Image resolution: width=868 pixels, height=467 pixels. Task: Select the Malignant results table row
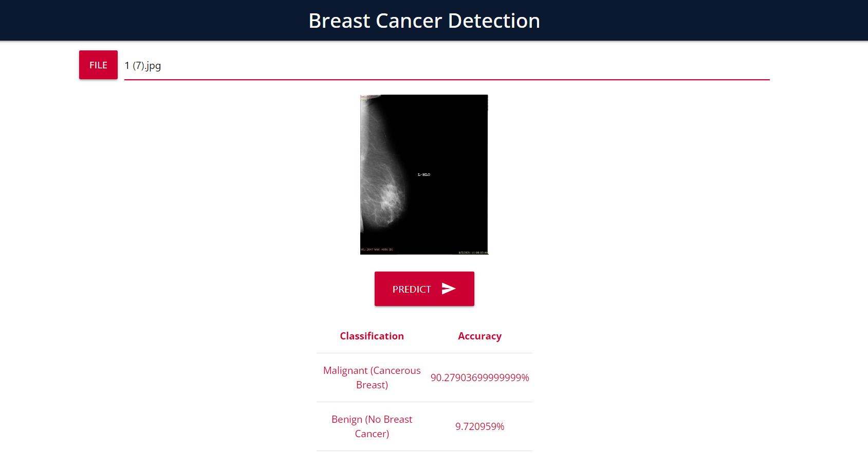pos(424,377)
